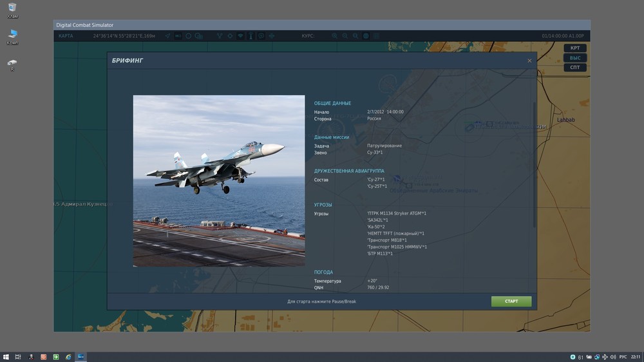
Task: Close the БРИФИНГ dialog
Action: (x=529, y=61)
